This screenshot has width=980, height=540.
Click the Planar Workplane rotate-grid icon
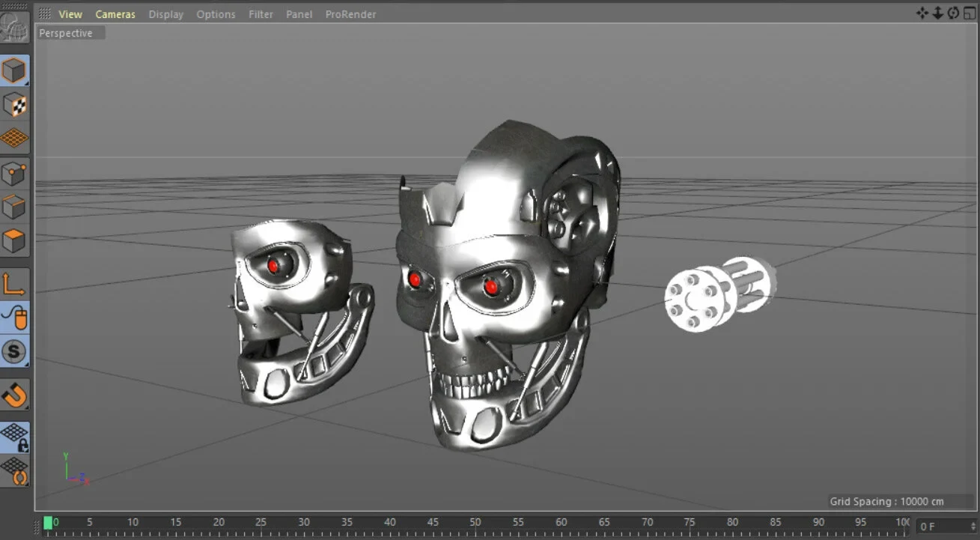click(14, 471)
